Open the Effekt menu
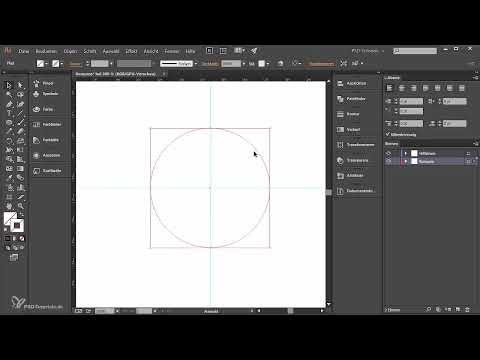This screenshot has height=360, width=480. 131,51
